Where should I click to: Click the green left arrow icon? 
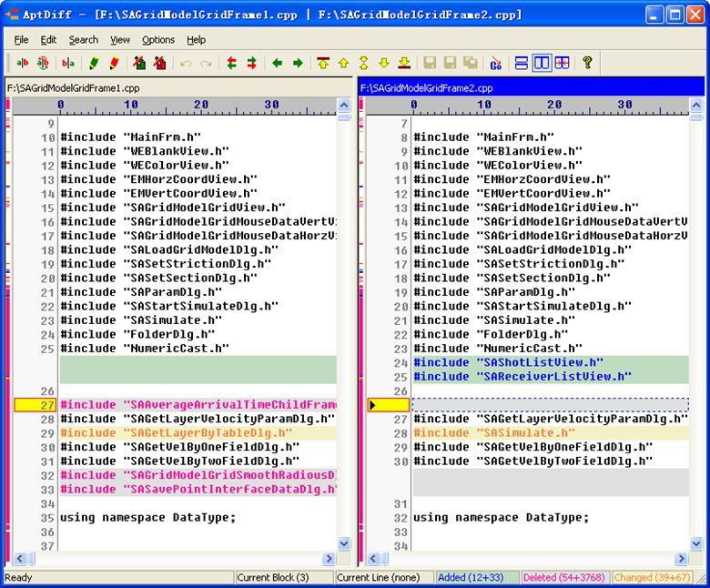pyautogui.click(x=278, y=63)
